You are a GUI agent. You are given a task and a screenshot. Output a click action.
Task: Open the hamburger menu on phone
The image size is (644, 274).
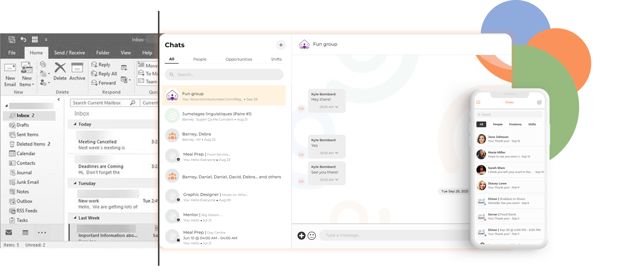click(x=478, y=102)
